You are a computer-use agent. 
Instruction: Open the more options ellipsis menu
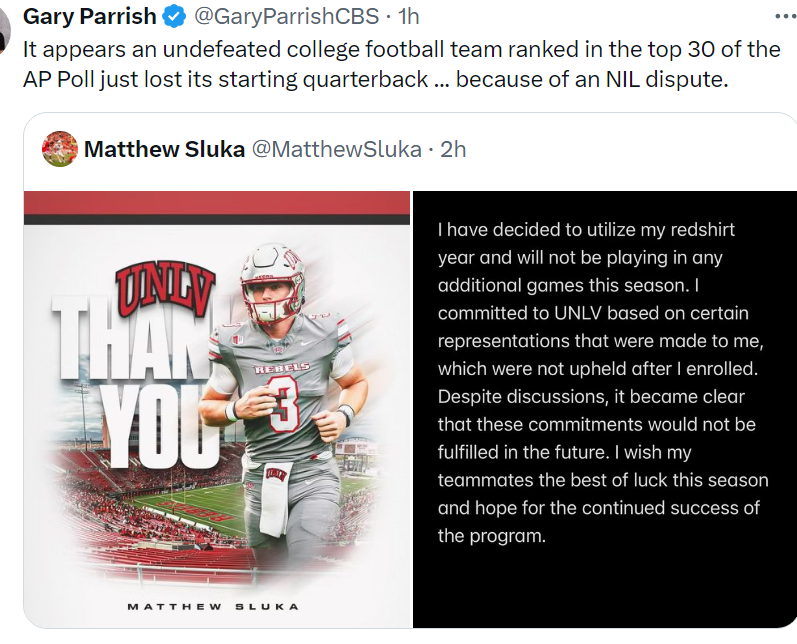[x=785, y=17]
